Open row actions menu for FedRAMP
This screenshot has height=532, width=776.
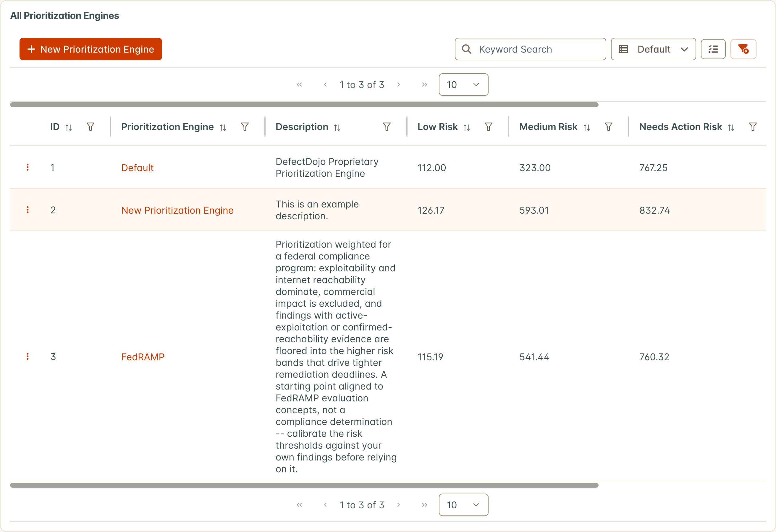[28, 356]
